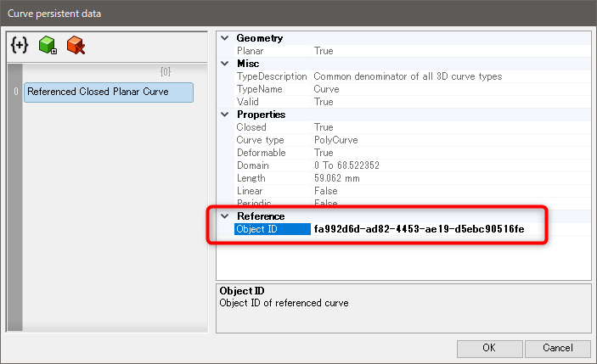Image resolution: width=597 pixels, height=364 pixels.
Task: Click the {0} branch path label
Action: 166,71
